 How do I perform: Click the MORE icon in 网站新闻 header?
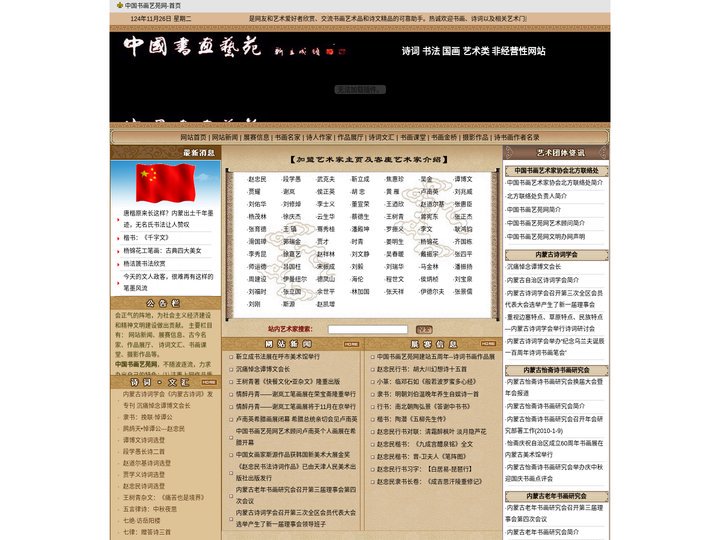[x=351, y=344]
